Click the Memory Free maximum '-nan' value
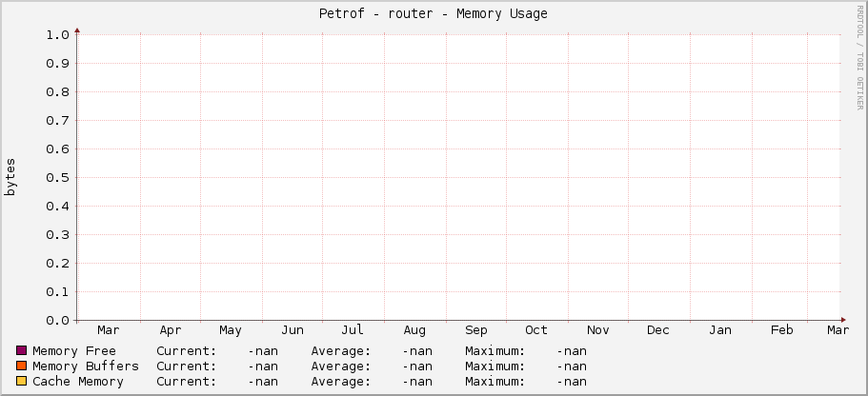Viewport: 868px width, 396px height. (572, 350)
